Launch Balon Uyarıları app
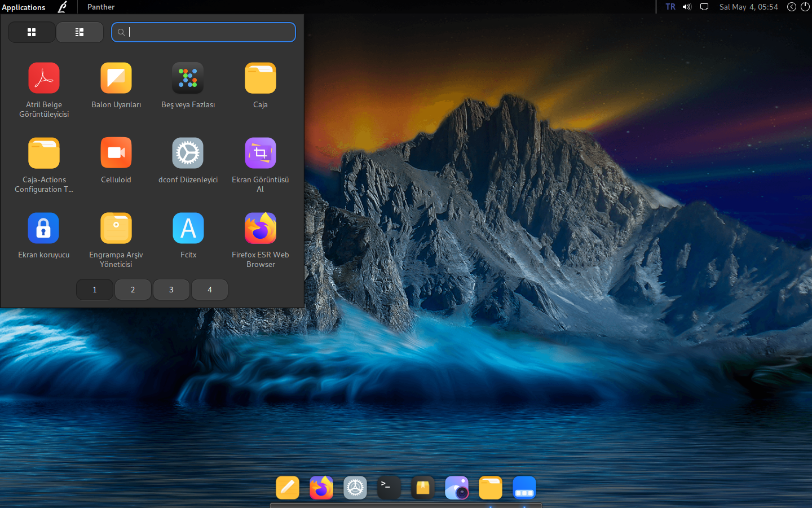Viewport: 812px width, 508px height. pos(116,86)
